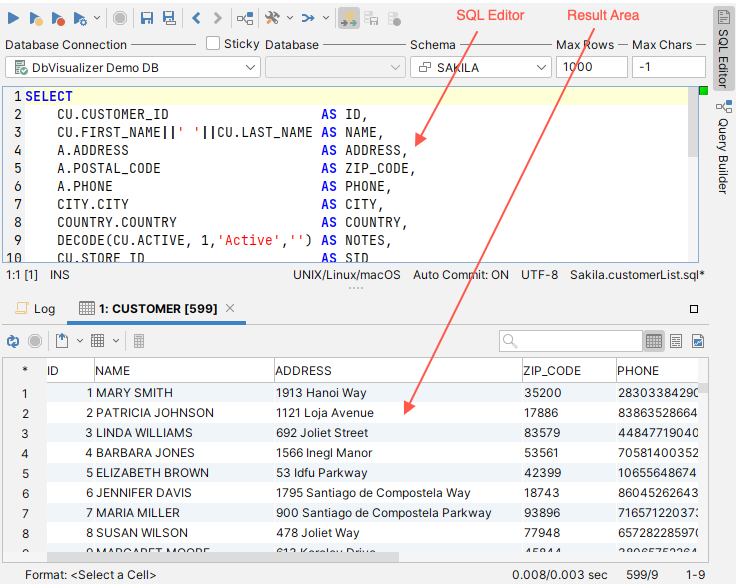Click the Save As floppy icon

[x=169, y=18]
